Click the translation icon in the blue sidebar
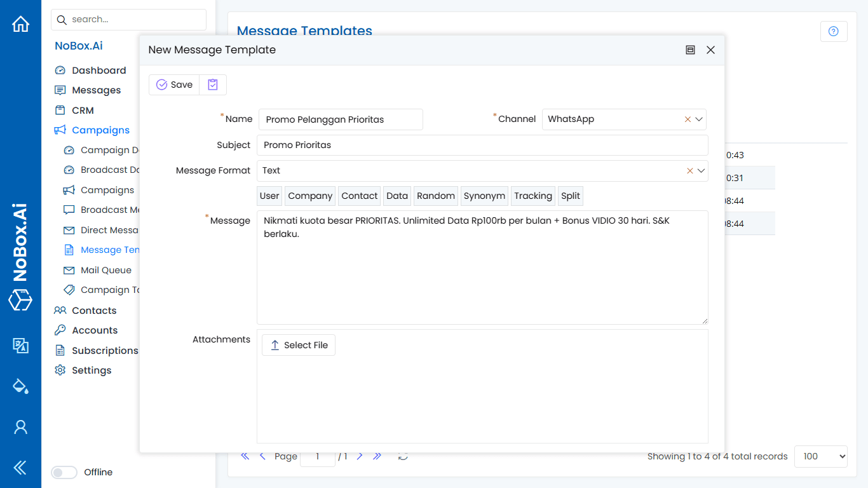Viewport: 868px width, 488px height. pyautogui.click(x=20, y=346)
